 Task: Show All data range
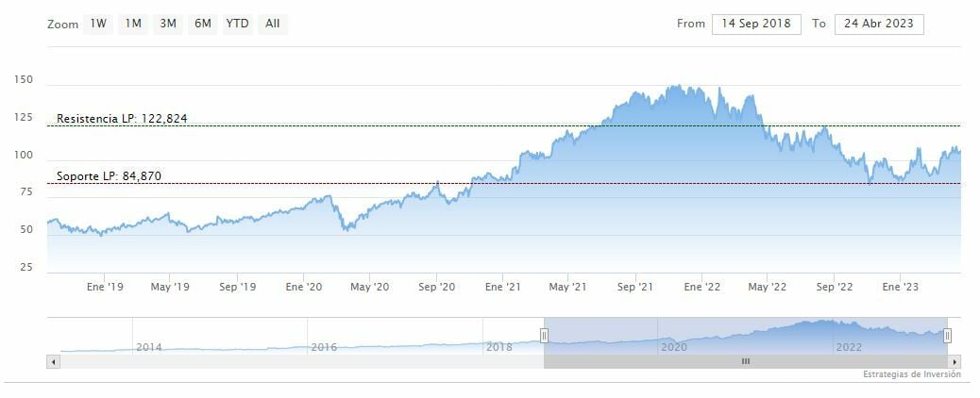tap(273, 24)
